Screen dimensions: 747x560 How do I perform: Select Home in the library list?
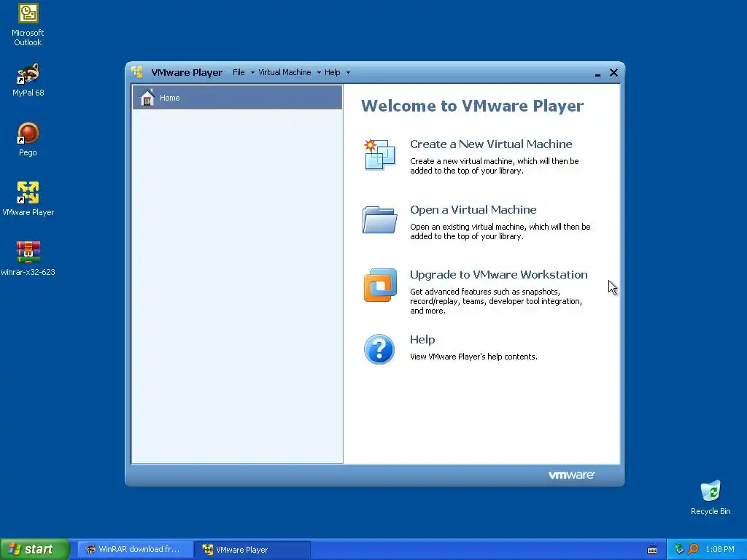click(237, 98)
